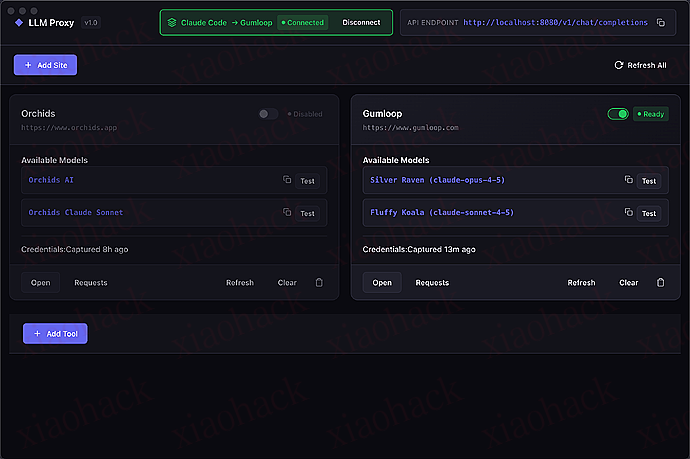Copy the API endpoint URL
Screen dimensions: 690x459
pos(661,22)
